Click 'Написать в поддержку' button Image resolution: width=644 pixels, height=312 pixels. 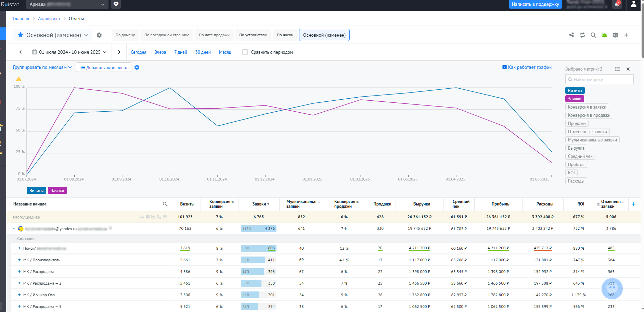point(535,4)
